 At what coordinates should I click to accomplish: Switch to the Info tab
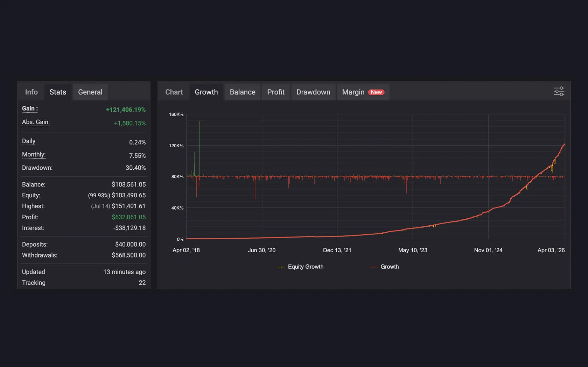[31, 92]
